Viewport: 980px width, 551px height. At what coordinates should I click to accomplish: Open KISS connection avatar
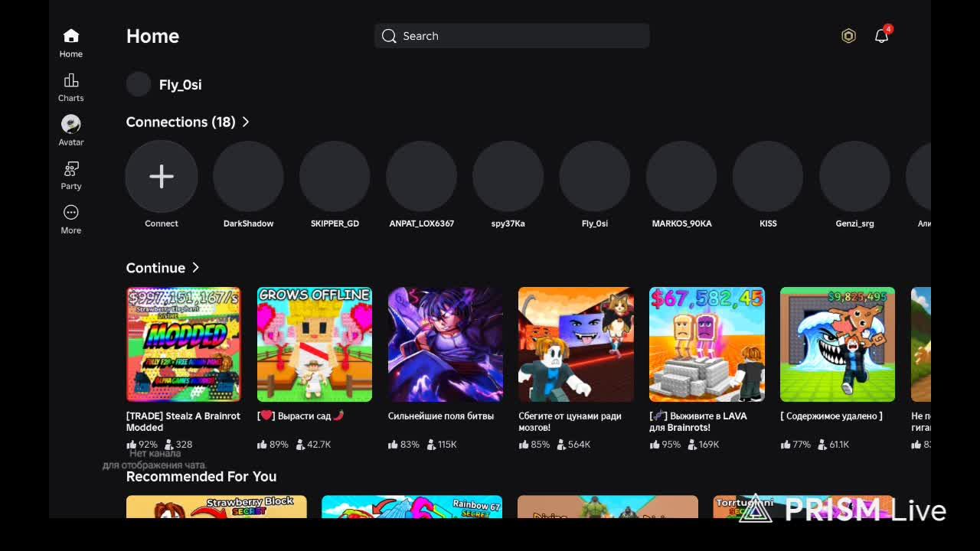coord(768,177)
